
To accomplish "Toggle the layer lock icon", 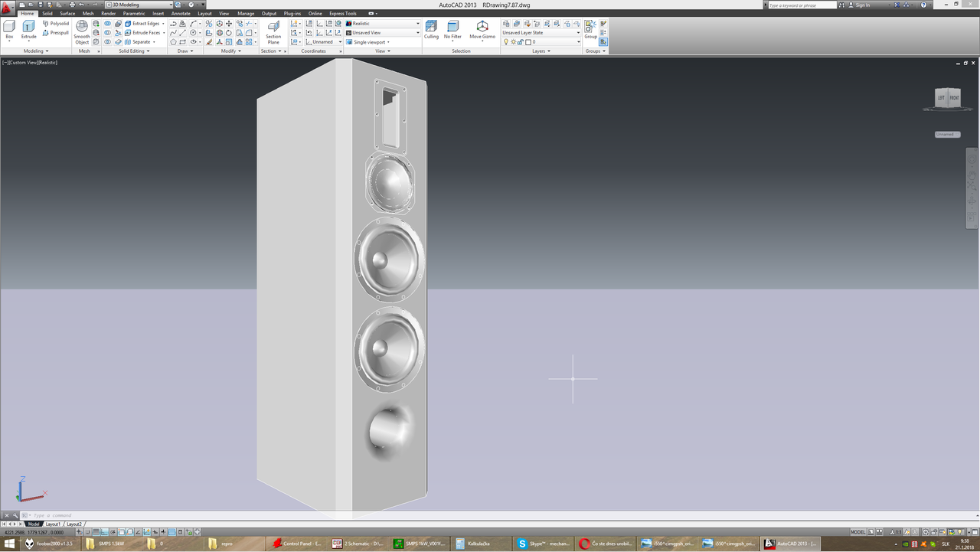I will coord(521,42).
